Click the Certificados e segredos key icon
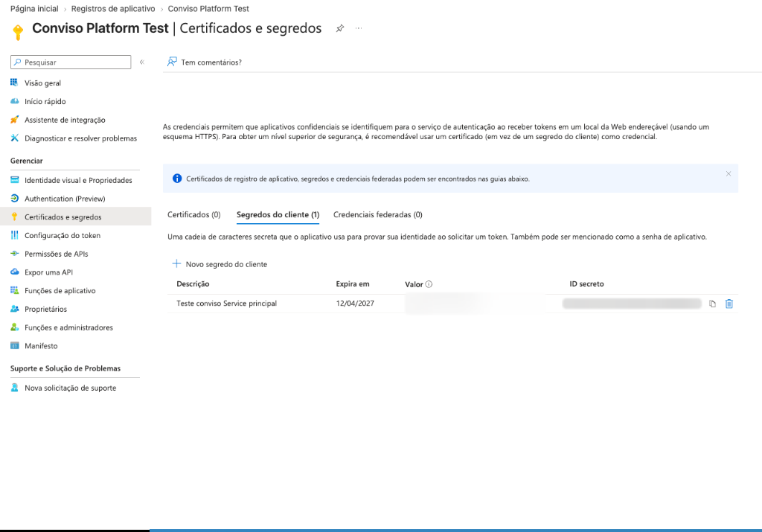 click(15, 217)
